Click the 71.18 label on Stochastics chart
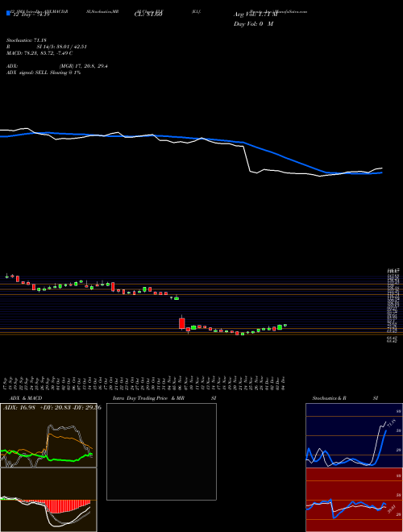 (x=392, y=424)
